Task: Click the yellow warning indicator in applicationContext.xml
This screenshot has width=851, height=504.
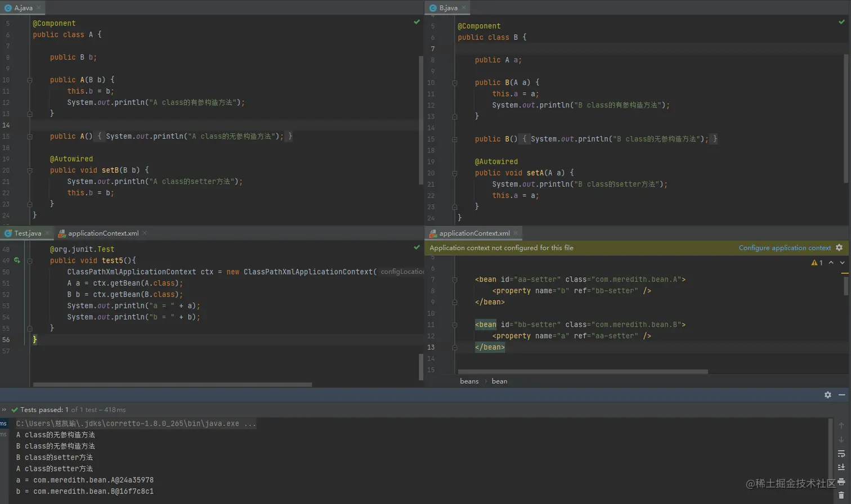Action: (817, 263)
